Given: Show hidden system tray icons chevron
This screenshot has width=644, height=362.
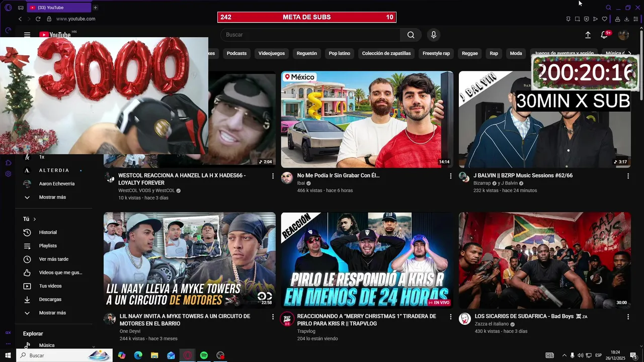Looking at the screenshot, I should click(564, 355).
